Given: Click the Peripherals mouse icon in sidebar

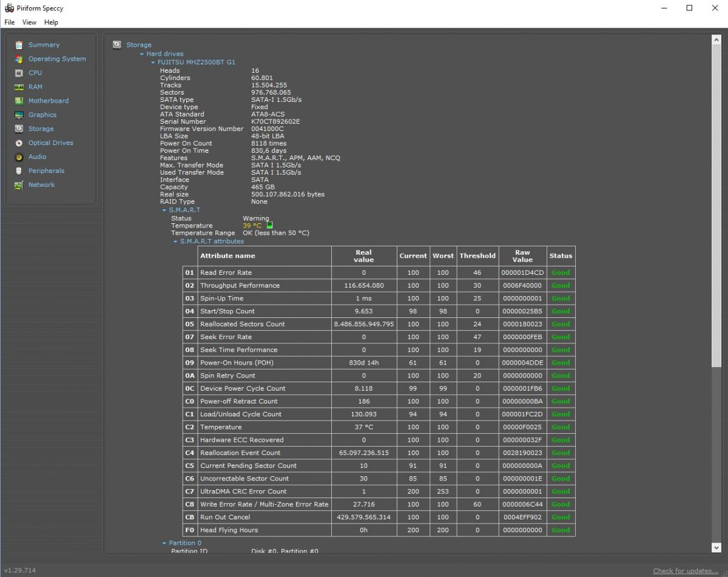Looking at the screenshot, I should point(19,170).
